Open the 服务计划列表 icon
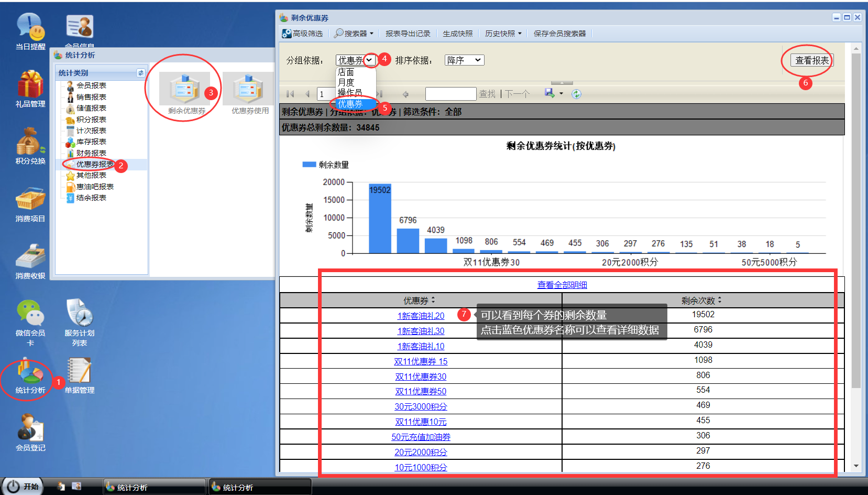This screenshot has height=495, width=868. coord(80,322)
